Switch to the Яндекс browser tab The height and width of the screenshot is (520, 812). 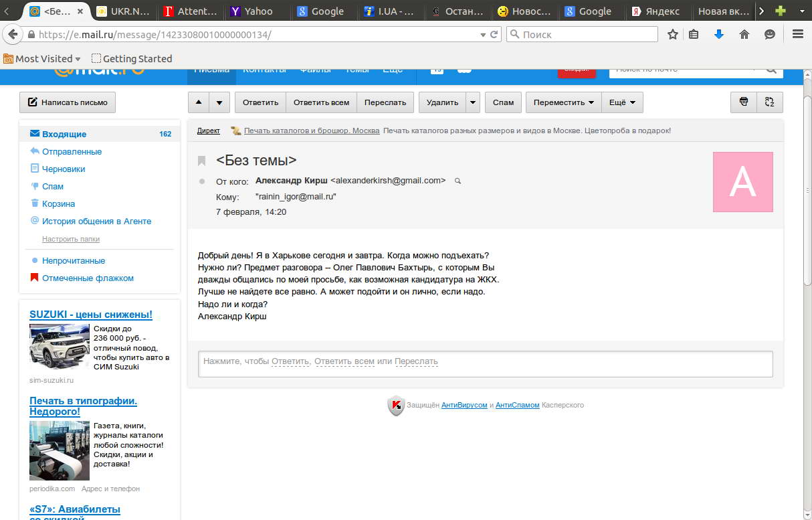coord(656,11)
